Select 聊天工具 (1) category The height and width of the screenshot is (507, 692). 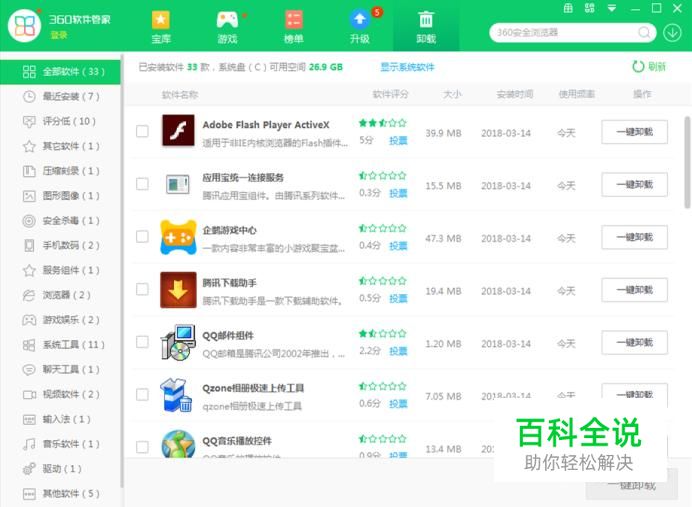(x=60, y=370)
